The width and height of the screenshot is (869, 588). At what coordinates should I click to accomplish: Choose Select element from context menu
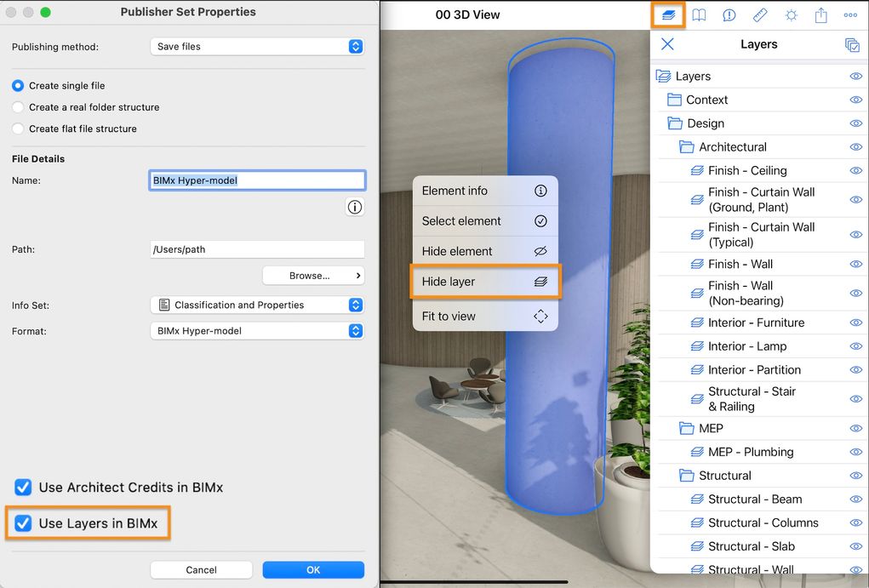tap(485, 221)
